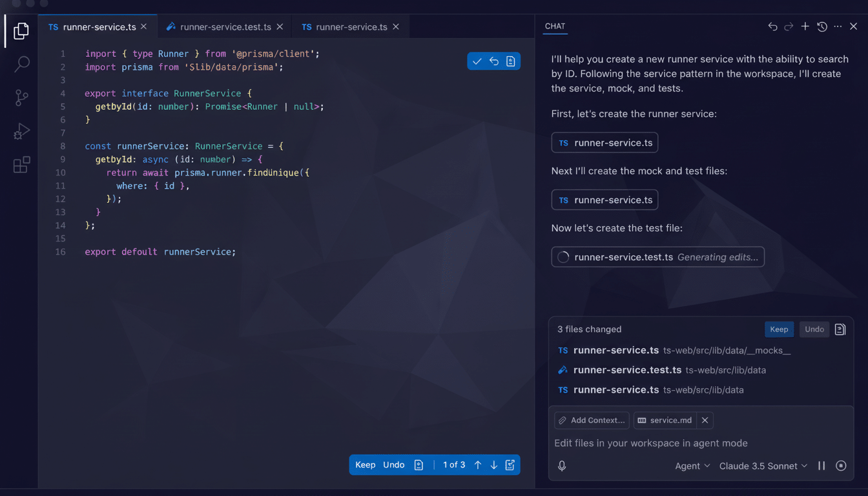Accept the edit using the checkmark icon
The height and width of the screenshot is (496, 868).
(477, 61)
